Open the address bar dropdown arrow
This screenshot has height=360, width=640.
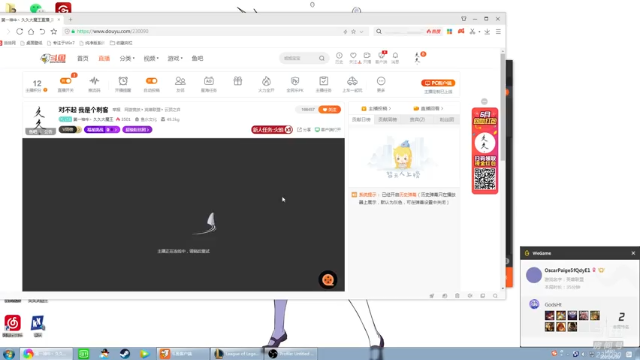(x=362, y=31)
